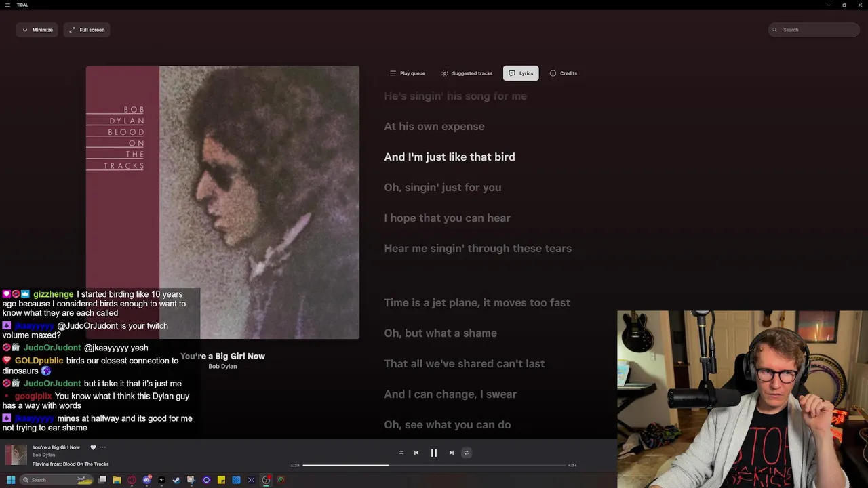Click the magnifier icon in TIDAL search
868x488 pixels.
776,30
